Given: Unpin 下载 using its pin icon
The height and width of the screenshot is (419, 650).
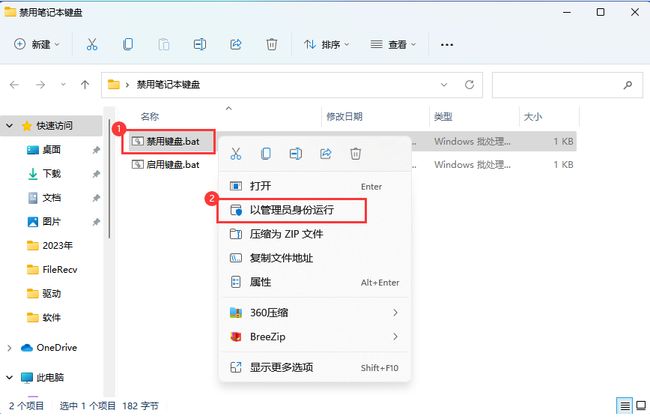Looking at the screenshot, I should pyautogui.click(x=96, y=174).
